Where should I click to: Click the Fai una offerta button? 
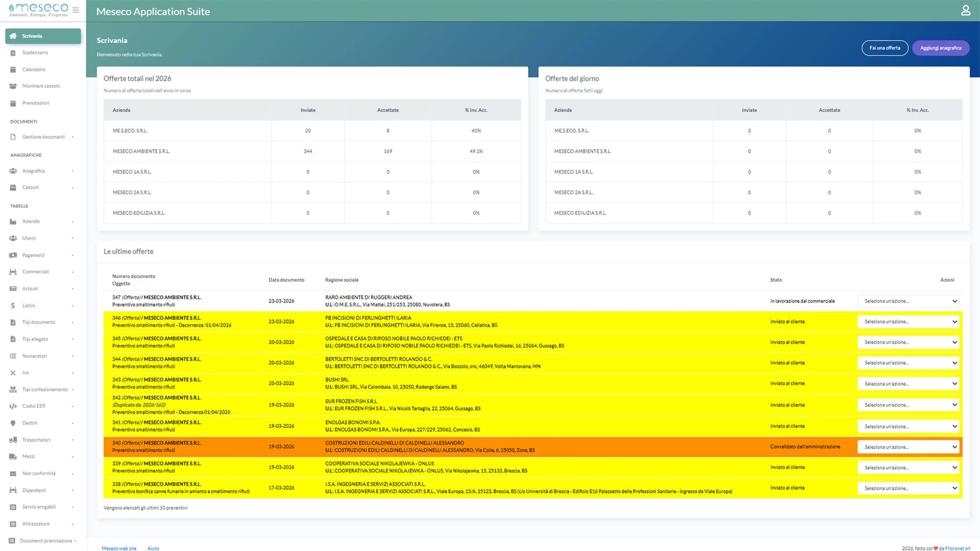point(885,48)
